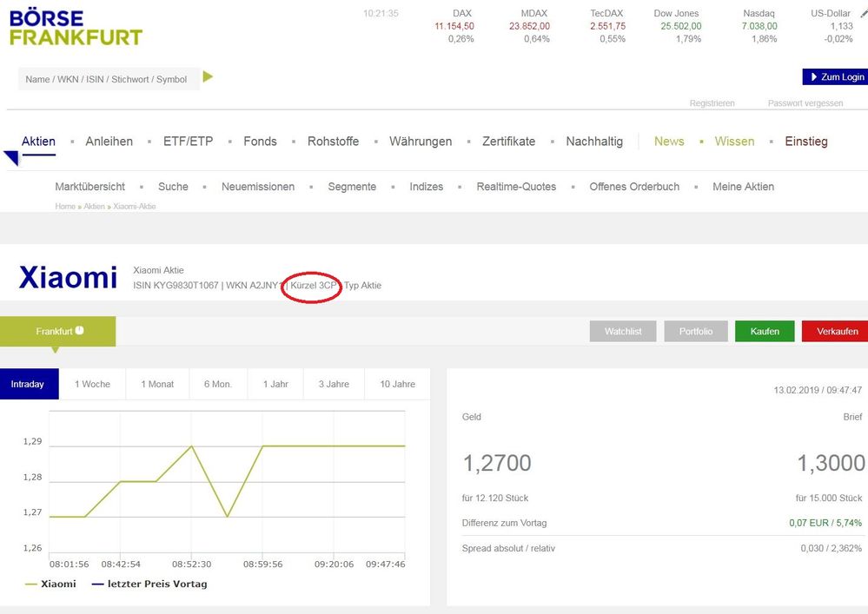Select Realtime-Quotes in the submenu
This screenshot has width=868, height=614.
coord(516,187)
